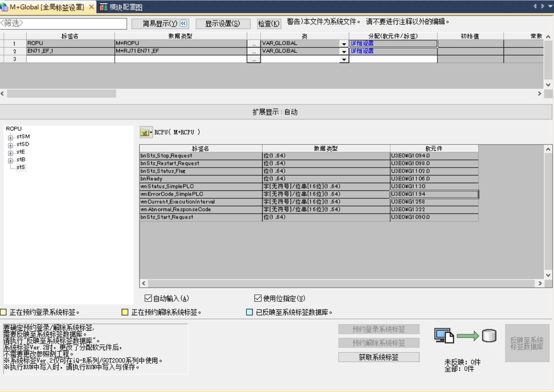Switch to the 模块配置图 tab

[121, 7]
